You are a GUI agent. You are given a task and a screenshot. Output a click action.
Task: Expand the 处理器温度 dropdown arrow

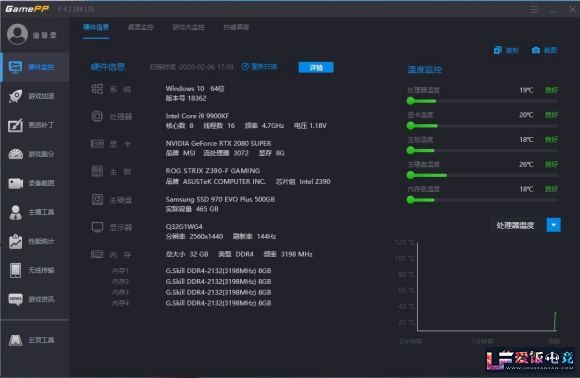tap(553, 225)
